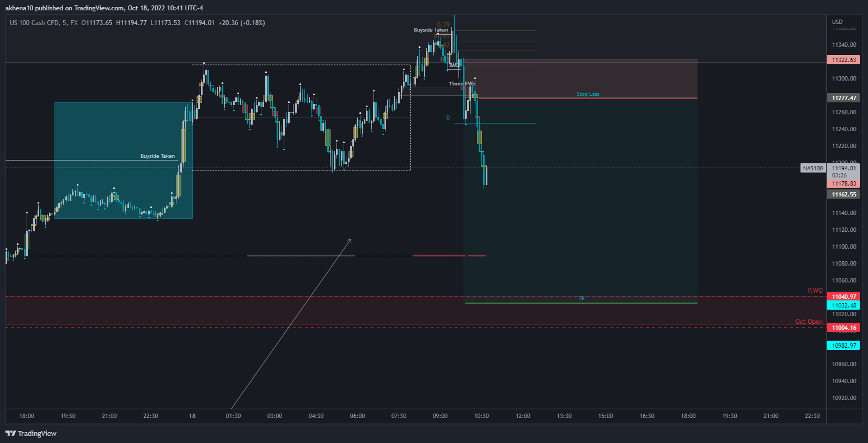Image resolution: width=868 pixels, height=443 pixels.
Task: Click the 15:00 time axis label
Action: coord(606,416)
